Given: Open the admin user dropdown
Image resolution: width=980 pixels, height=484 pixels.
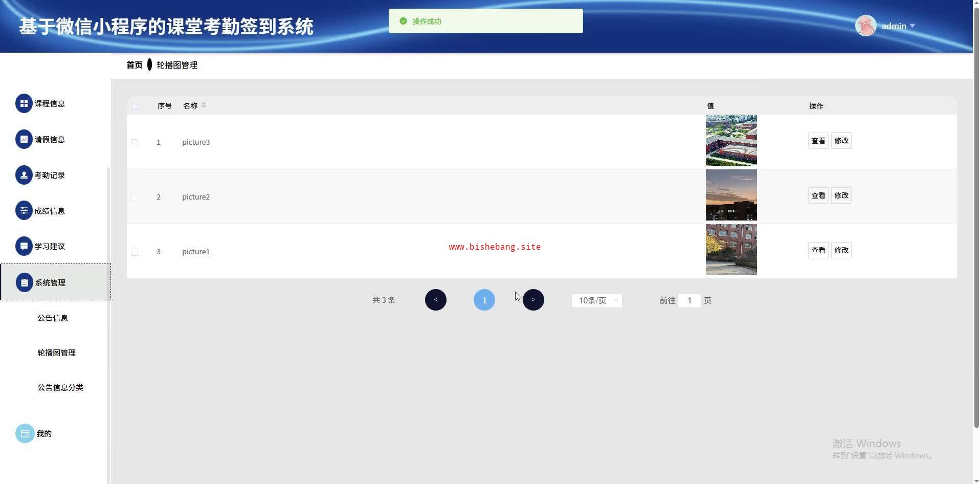Looking at the screenshot, I should (899, 26).
